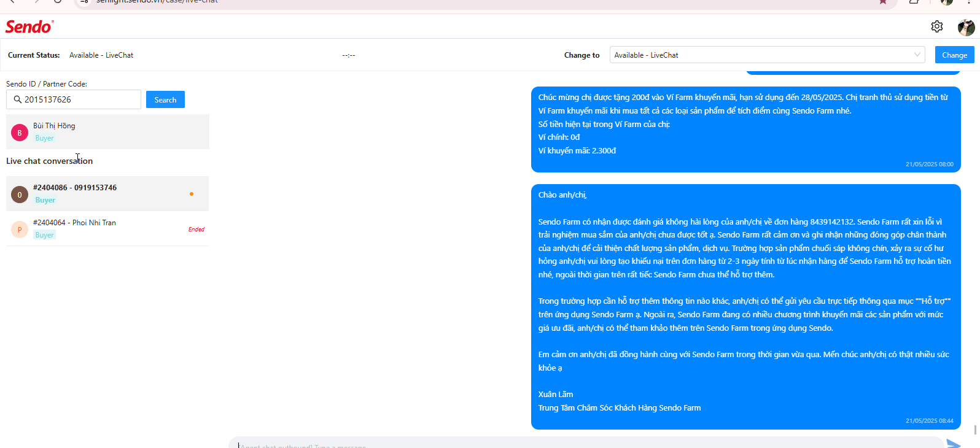Click the Buyer tag under Phoi Nhi Tran
The width and height of the screenshot is (980, 448).
[45, 235]
